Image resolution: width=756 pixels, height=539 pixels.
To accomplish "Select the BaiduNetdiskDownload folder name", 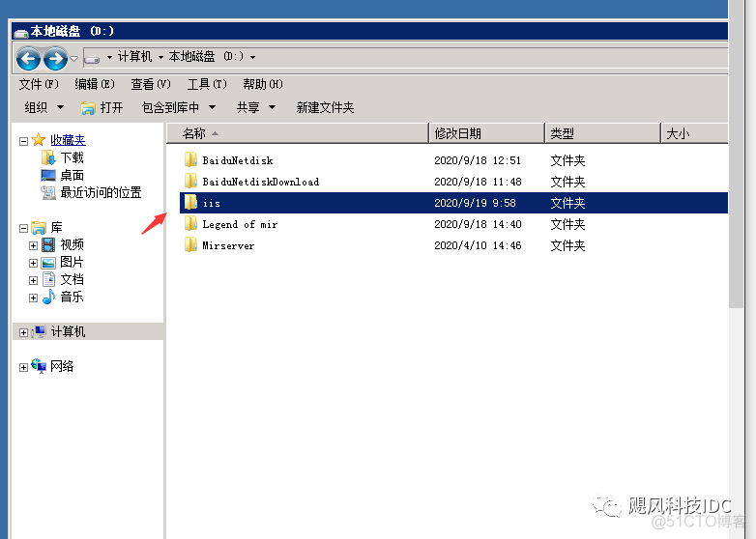I will (261, 182).
